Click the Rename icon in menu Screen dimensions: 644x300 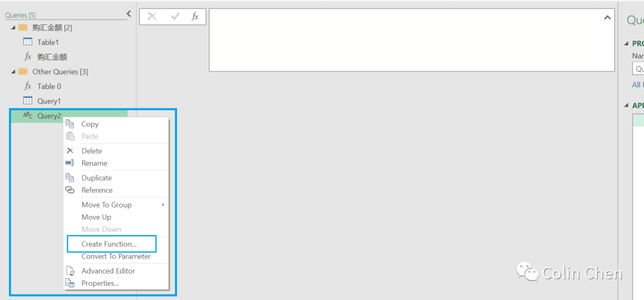click(70, 163)
